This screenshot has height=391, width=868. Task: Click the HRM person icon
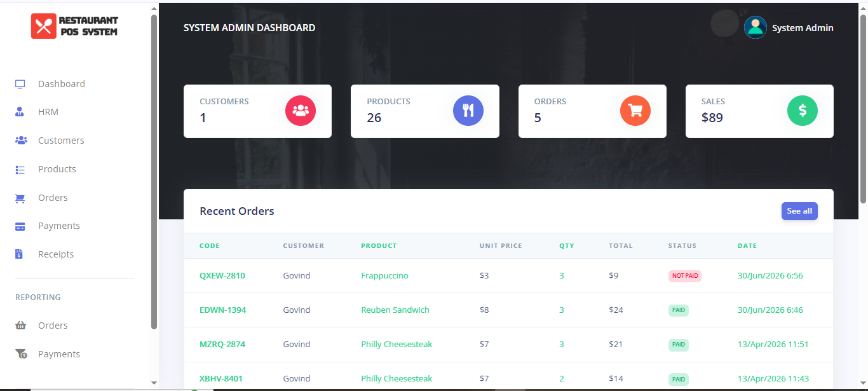(x=20, y=112)
